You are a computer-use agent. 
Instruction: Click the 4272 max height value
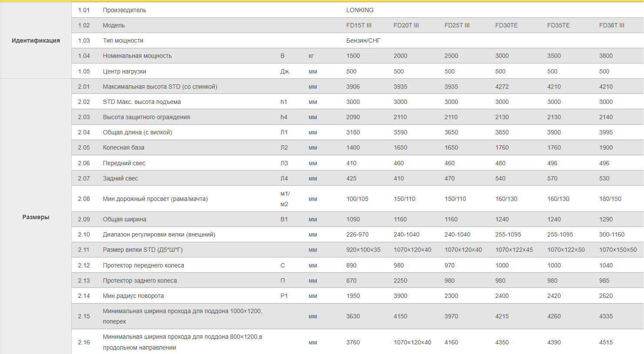(502, 87)
